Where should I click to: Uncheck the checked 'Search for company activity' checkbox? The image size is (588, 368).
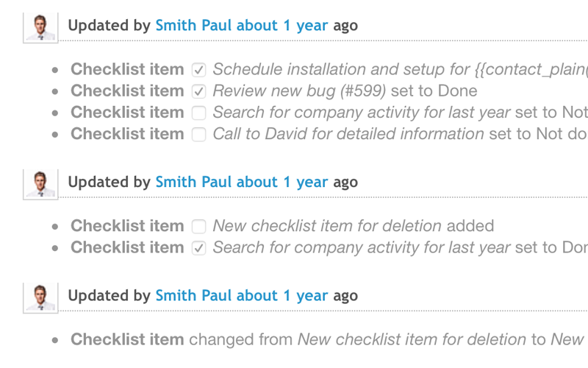(x=198, y=247)
